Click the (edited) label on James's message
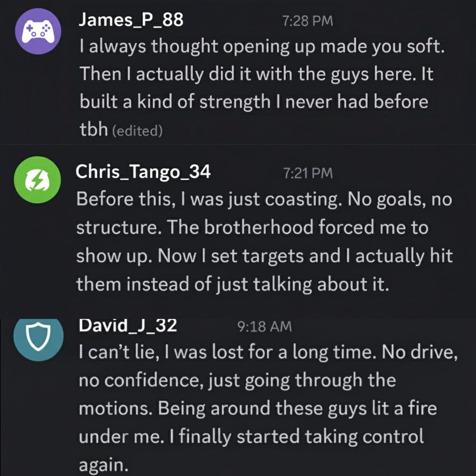 (x=137, y=131)
